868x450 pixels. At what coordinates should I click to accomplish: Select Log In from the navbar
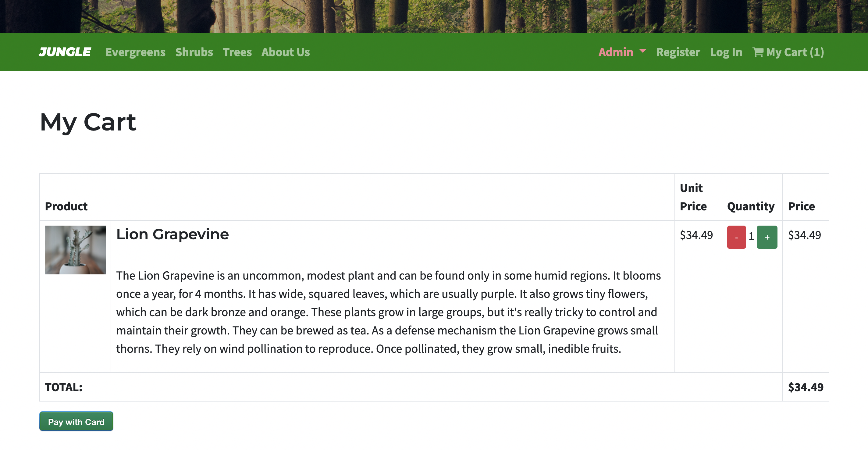coord(726,52)
